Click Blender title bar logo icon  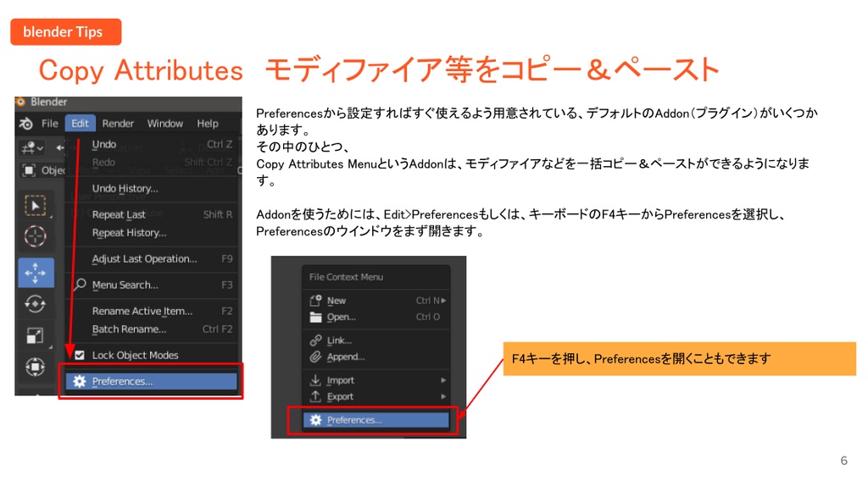[x=21, y=102]
